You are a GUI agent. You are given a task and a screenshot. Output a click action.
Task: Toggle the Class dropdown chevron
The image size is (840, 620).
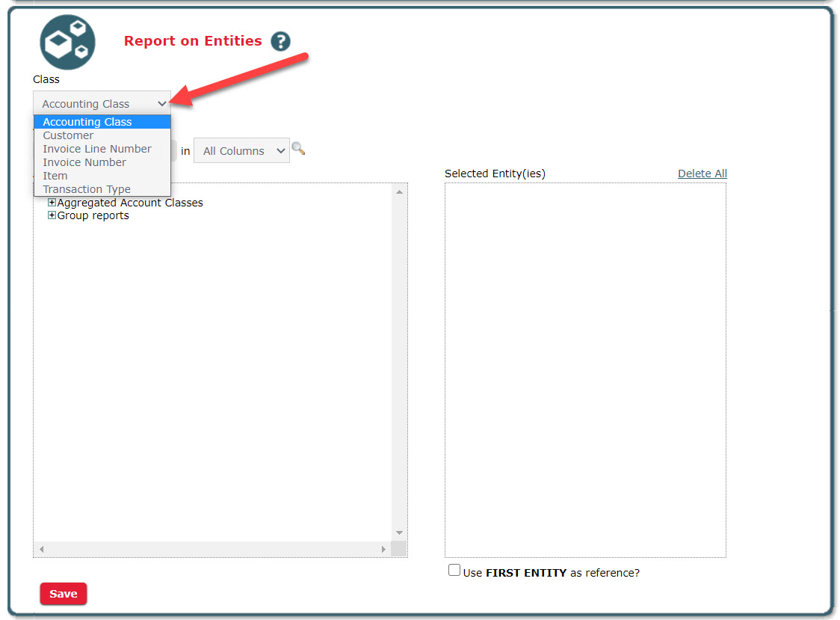(x=161, y=104)
